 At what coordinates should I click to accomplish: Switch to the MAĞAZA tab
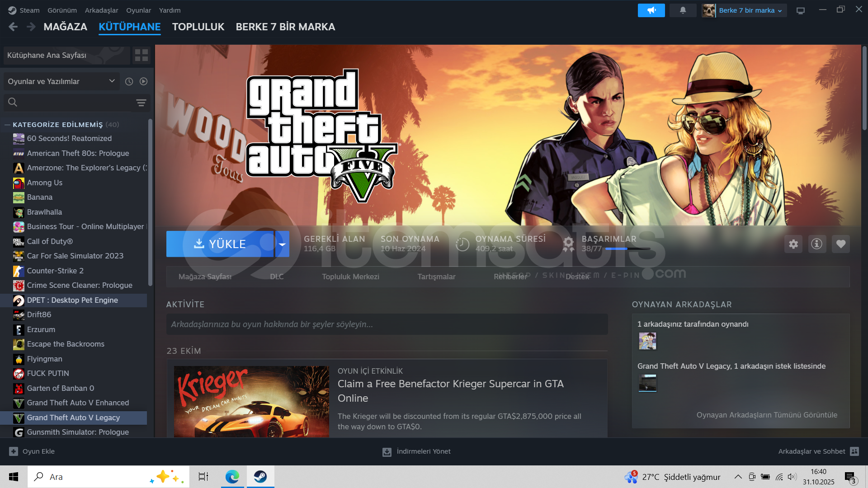65,27
